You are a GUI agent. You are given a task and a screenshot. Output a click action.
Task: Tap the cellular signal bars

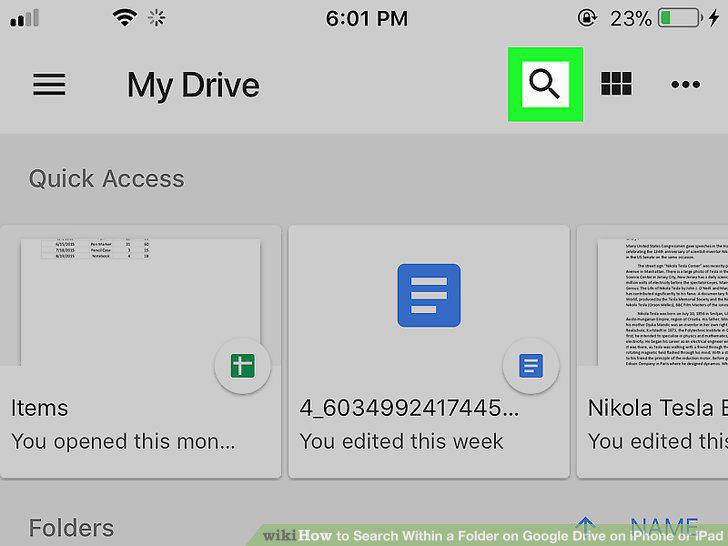click(24, 19)
